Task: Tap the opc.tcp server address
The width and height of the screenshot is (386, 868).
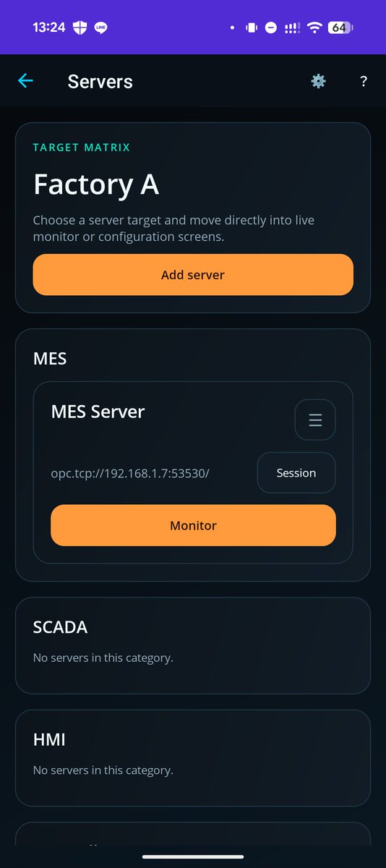Action: 130,473
